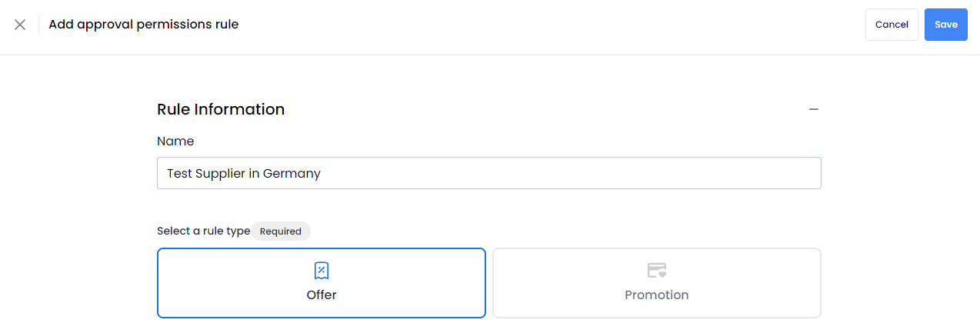
Task: Click the Rule Information heading
Action: click(x=221, y=109)
